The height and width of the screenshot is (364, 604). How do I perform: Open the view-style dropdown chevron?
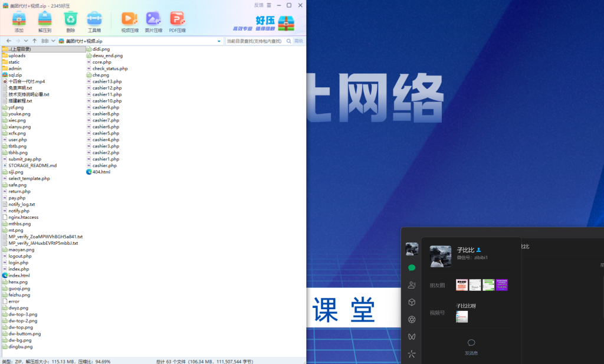pos(53,41)
